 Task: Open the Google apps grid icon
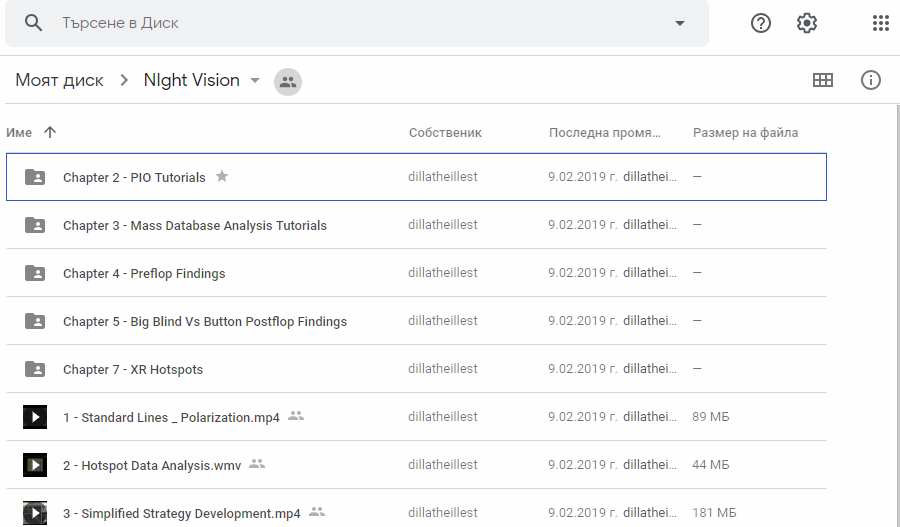pyautogui.click(x=880, y=23)
